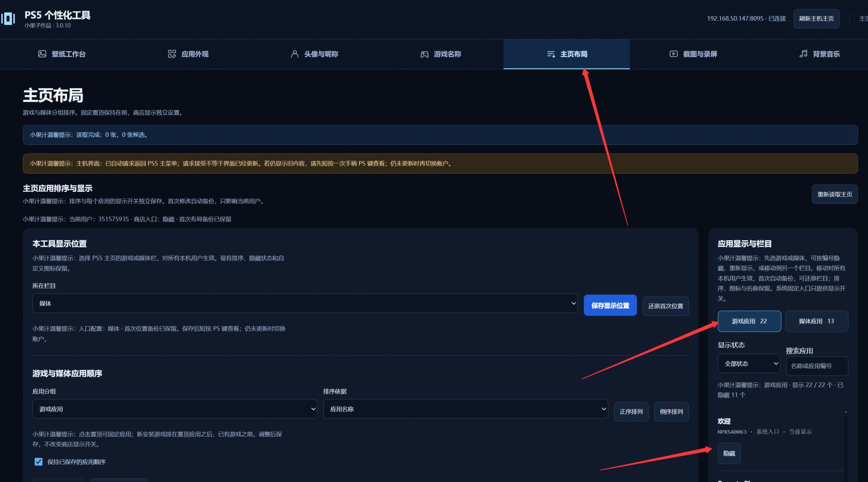Click the app appearance grid icon
The width and height of the screenshot is (868, 482).
[x=172, y=54]
